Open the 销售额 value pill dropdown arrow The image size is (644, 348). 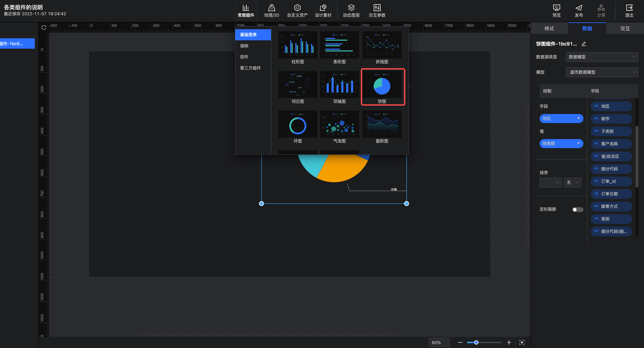coord(579,144)
